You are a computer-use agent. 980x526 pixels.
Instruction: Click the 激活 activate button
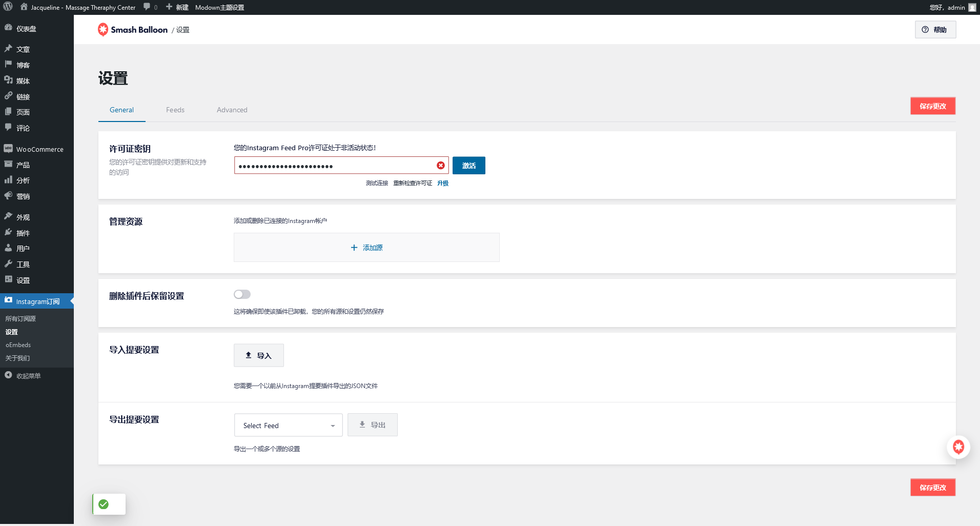(x=468, y=166)
